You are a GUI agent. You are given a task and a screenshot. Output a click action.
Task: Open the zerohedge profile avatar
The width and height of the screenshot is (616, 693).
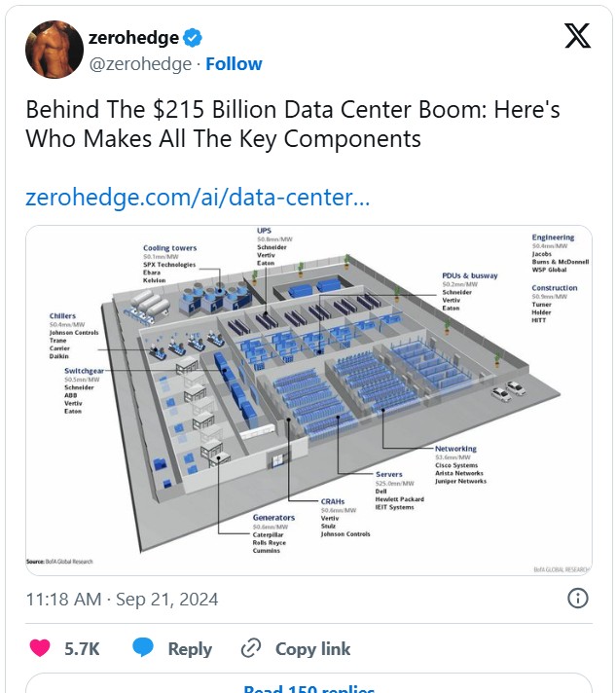point(54,49)
